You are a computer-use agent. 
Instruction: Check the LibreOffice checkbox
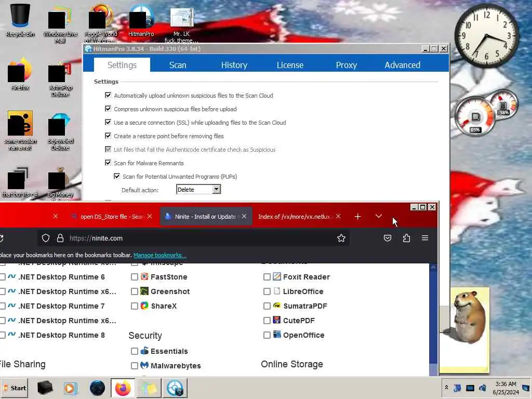267,292
